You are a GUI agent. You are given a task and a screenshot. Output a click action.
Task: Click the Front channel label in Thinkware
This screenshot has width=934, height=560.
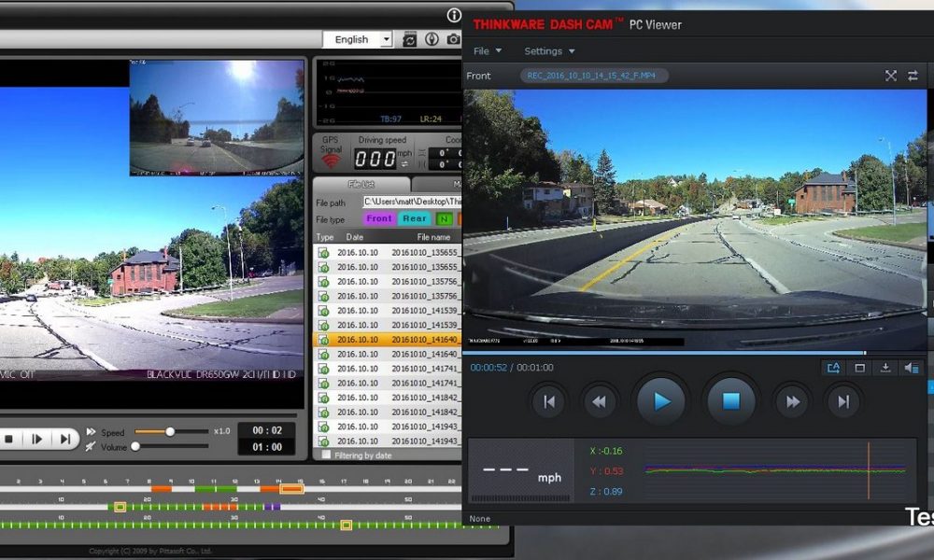click(x=478, y=76)
